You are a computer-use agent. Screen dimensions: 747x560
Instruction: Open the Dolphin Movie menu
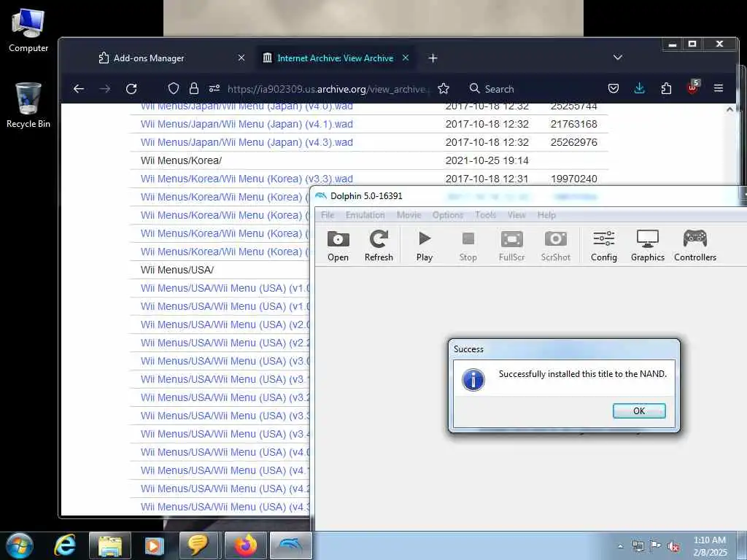click(x=409, y=215)
